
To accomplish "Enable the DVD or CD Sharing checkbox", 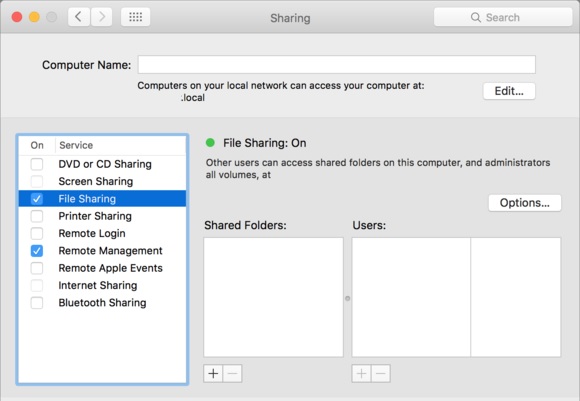I will point(37,164).
